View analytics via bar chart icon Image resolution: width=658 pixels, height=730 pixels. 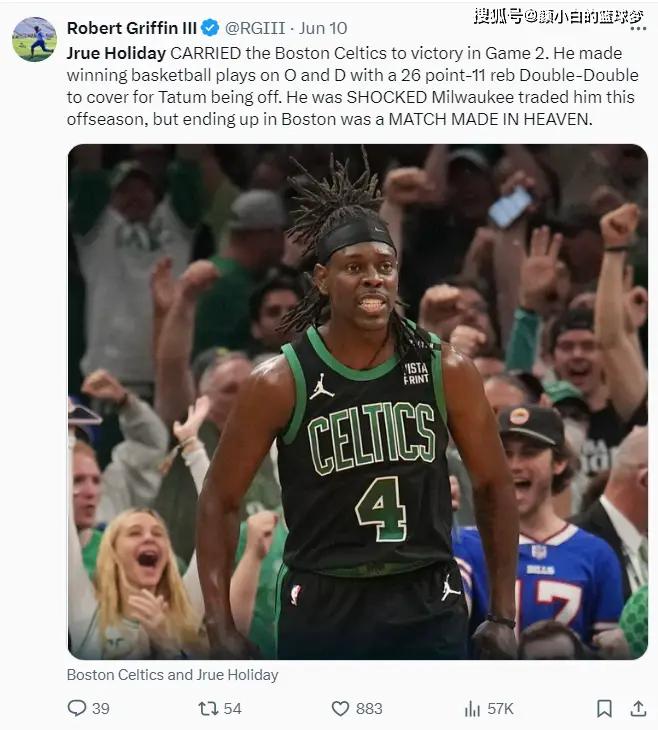[x=472, y=708]
